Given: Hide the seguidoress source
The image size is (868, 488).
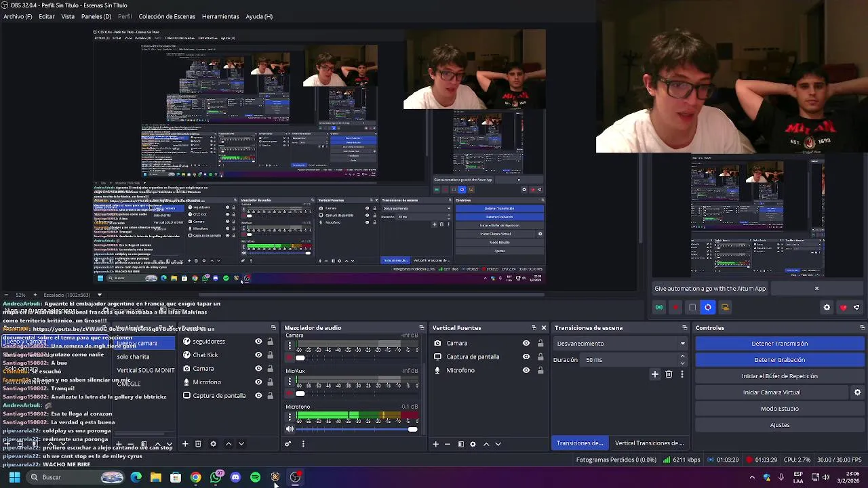Looking at the screenshot, I should [x=258, y=342].
